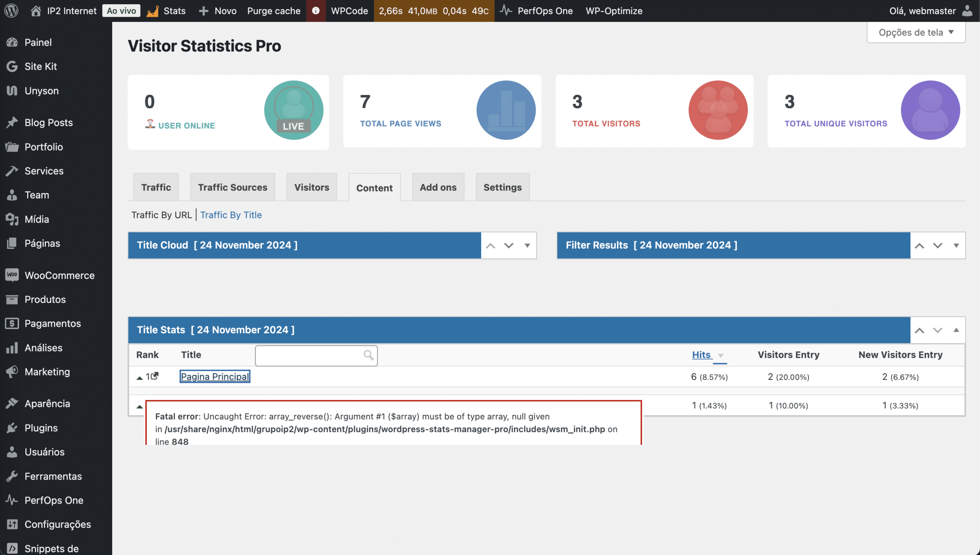Open the Add ons tab
Image resolution: width=980 pixels, height=555 pixels.
coord(438,187)
